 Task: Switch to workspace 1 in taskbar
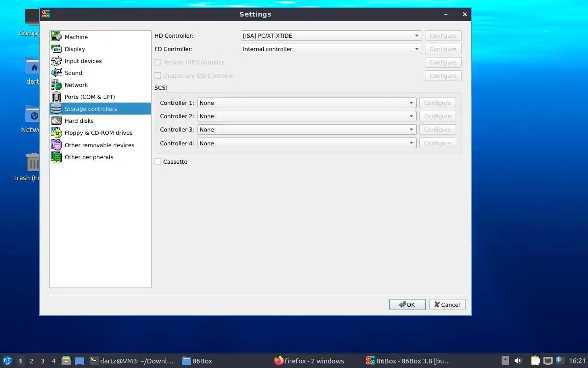click(20, 361)
